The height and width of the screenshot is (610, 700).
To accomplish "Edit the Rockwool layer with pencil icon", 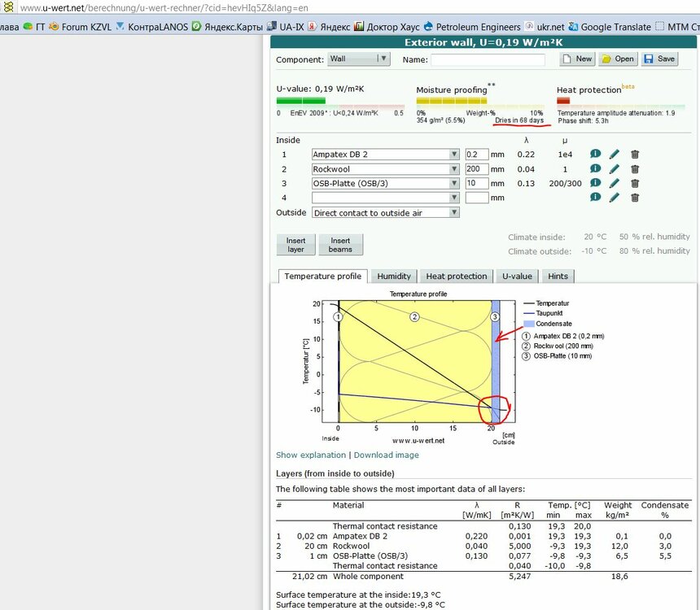I will pyautogui.click(x=615, y=168).
